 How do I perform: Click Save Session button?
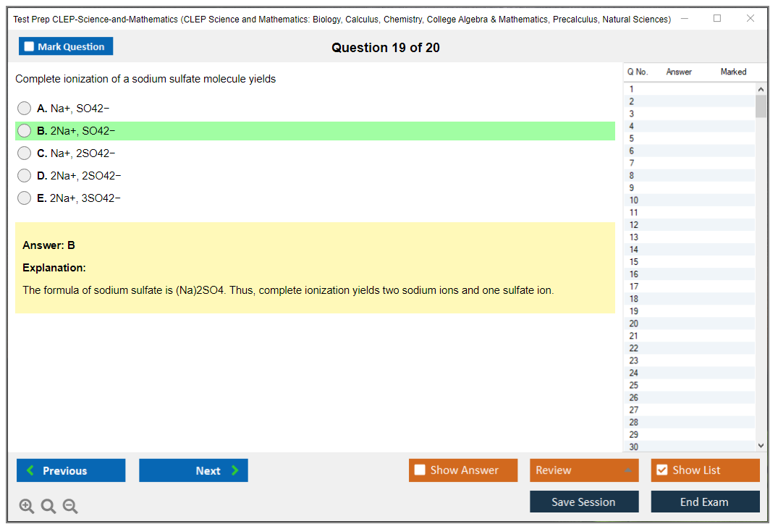coord(584,502)
